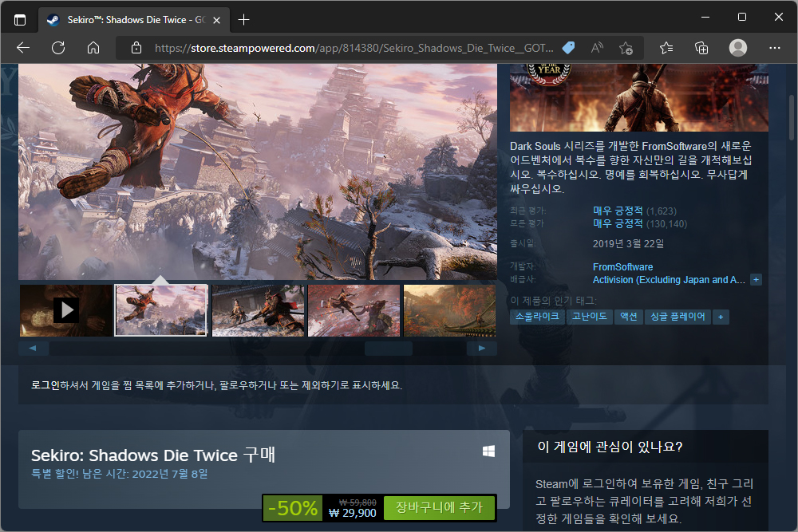
Task: Select the Sekiro Shadows Die Twice browser tab
Action: 133,20
